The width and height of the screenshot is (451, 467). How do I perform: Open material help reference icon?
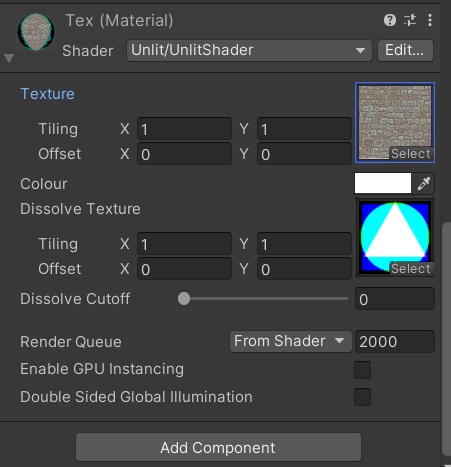[x=390, y=20]
